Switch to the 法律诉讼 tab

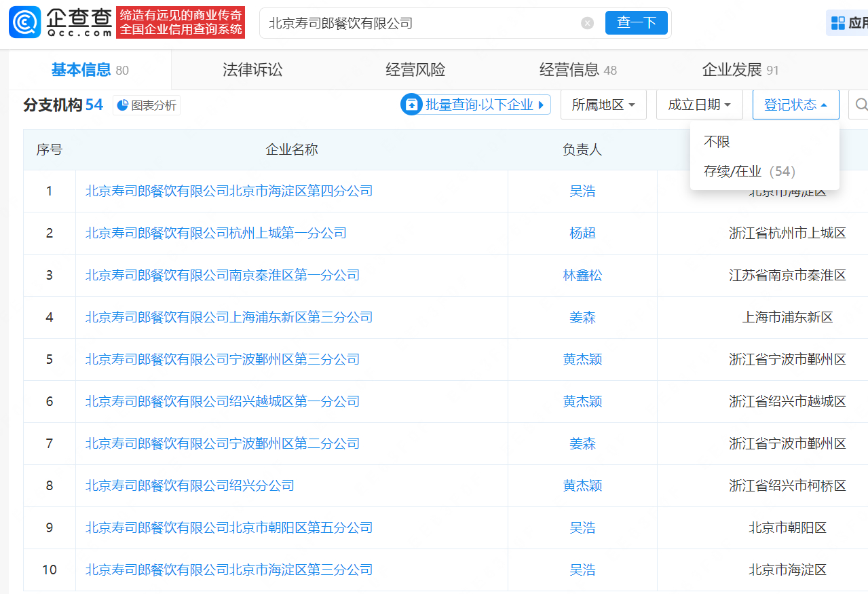(252, 69)
